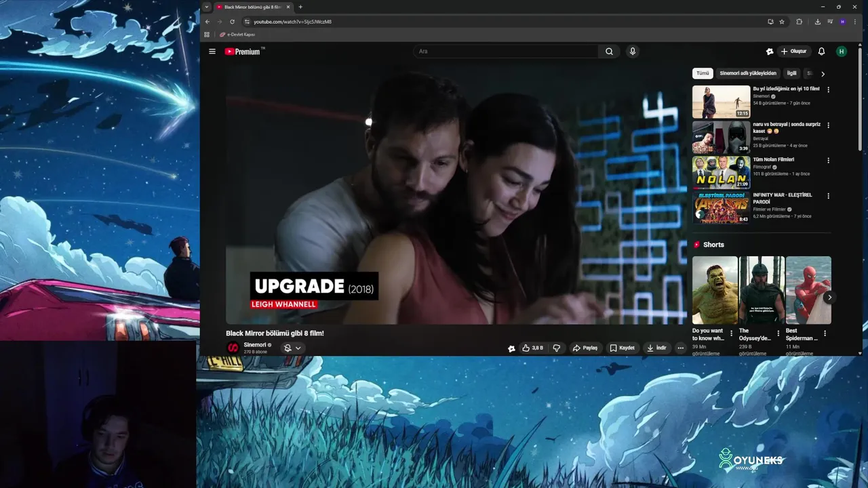Click 'Tüm Nolan Filmleri' video title
Screen dimensions: 868x488
773,160
